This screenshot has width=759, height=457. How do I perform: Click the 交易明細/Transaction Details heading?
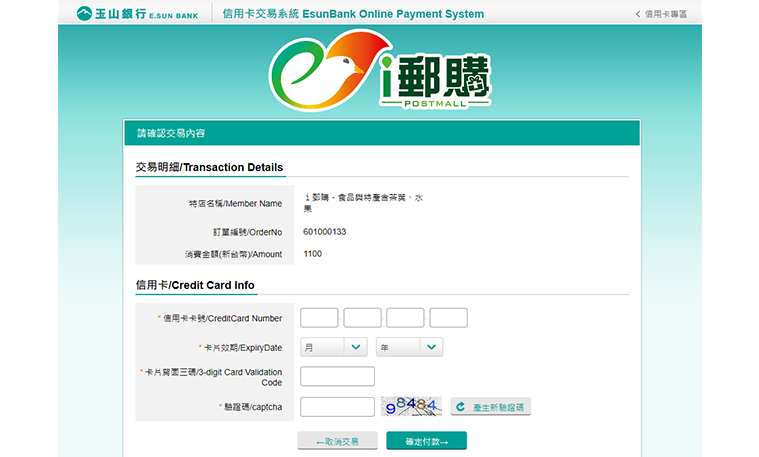(210, 168)
